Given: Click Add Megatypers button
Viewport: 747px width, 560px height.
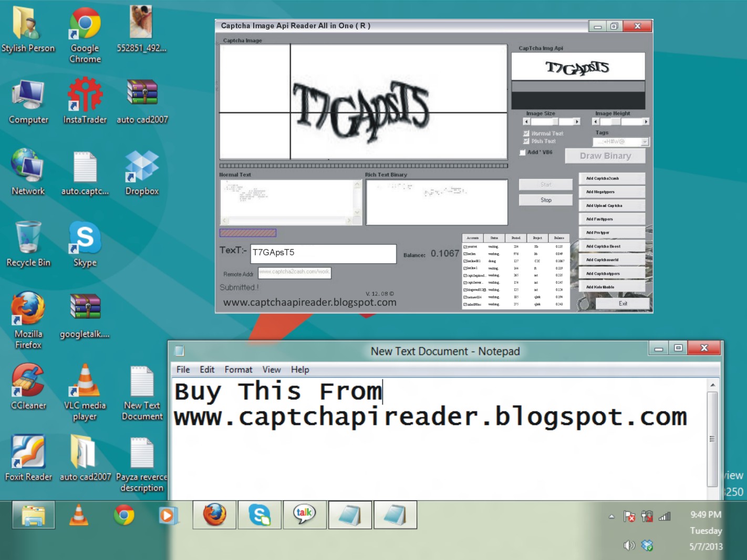Looking at the screenshot, I should click(612, 192).
